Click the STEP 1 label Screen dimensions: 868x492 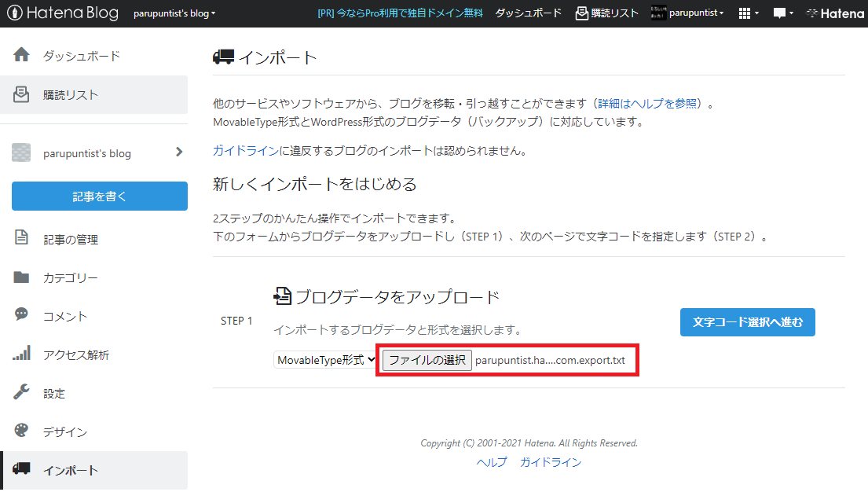pos(236,321)
